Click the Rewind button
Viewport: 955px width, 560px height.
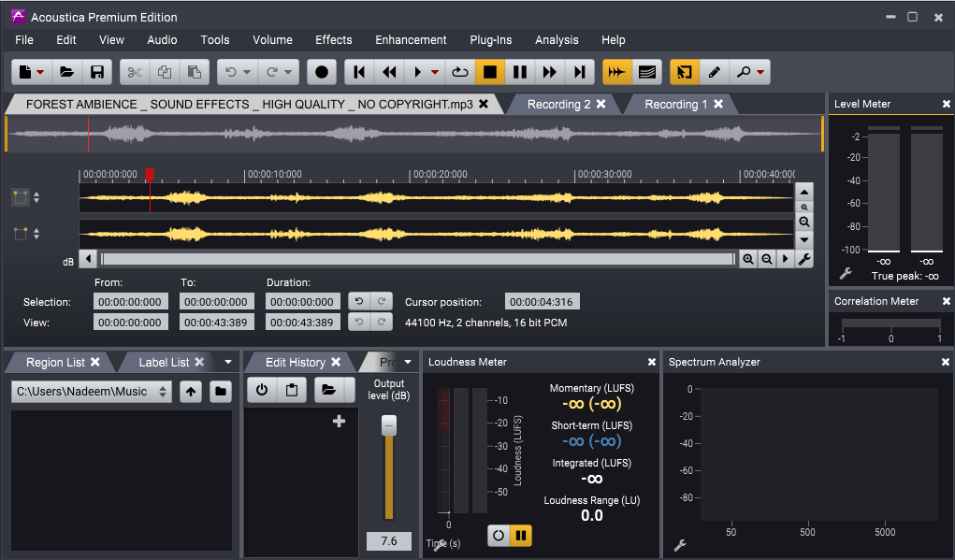click(389, 72)
